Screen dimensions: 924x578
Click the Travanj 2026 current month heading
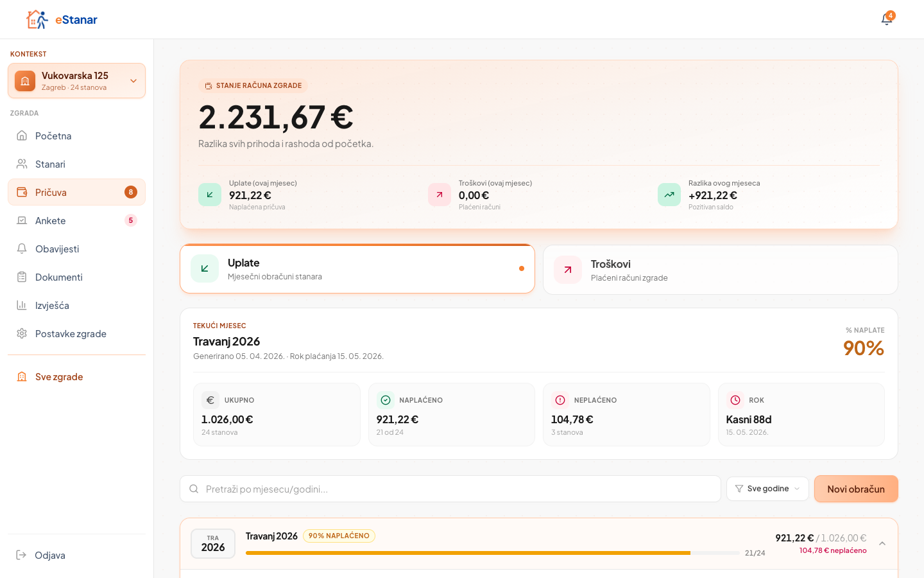coord(227,342)
